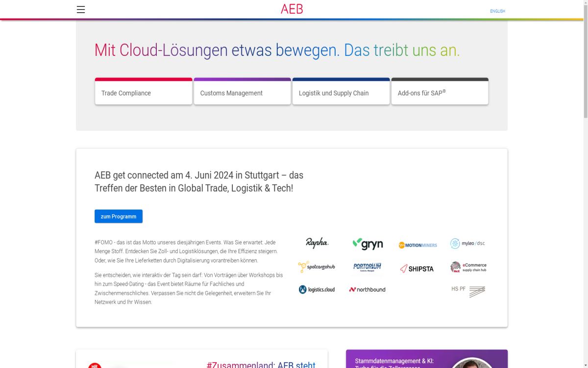Click the AEB logo in header
The image size is (588, 368).
[x=292, y=9]
